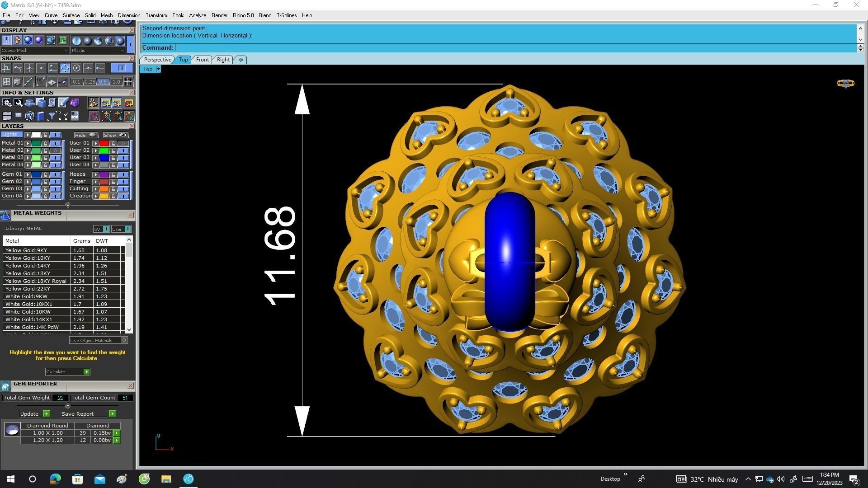Click the four-viewport layout icon
The image size is (868, 488).
point(7,116)
